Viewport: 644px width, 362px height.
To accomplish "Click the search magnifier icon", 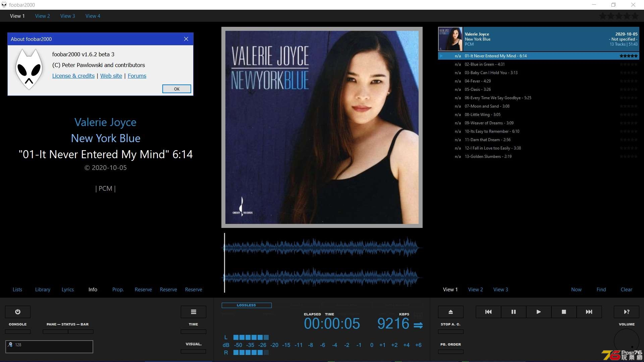I will click(10, 345).
